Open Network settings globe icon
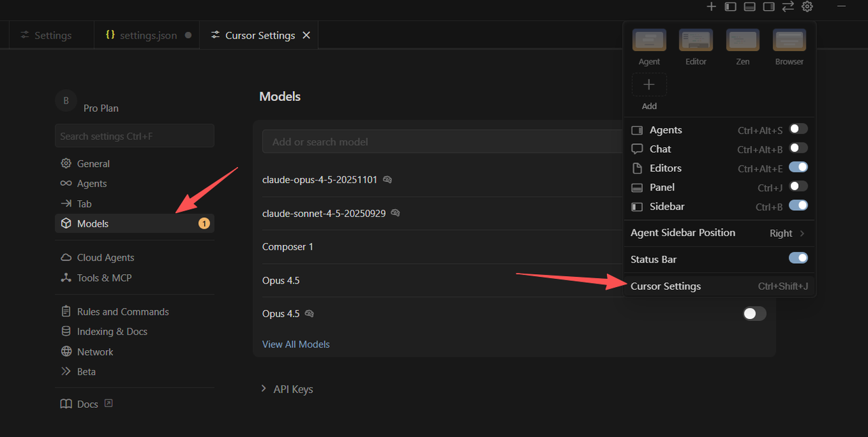Viewport: 868px width, 437px height. pyautogui.click(x=66, y=351)
